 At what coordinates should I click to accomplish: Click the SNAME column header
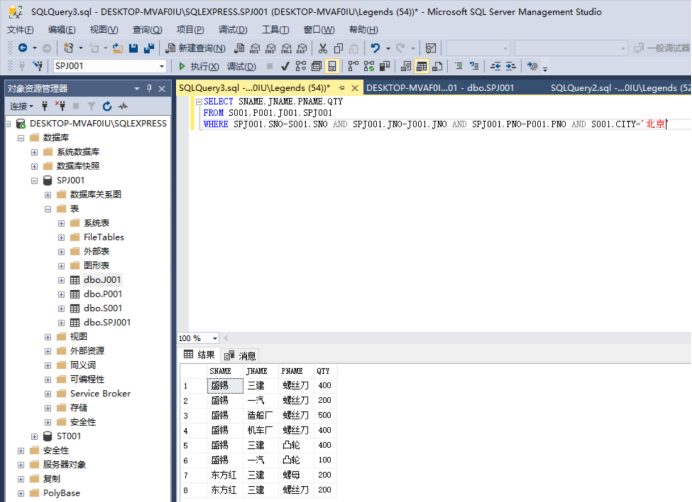(225, 371)
